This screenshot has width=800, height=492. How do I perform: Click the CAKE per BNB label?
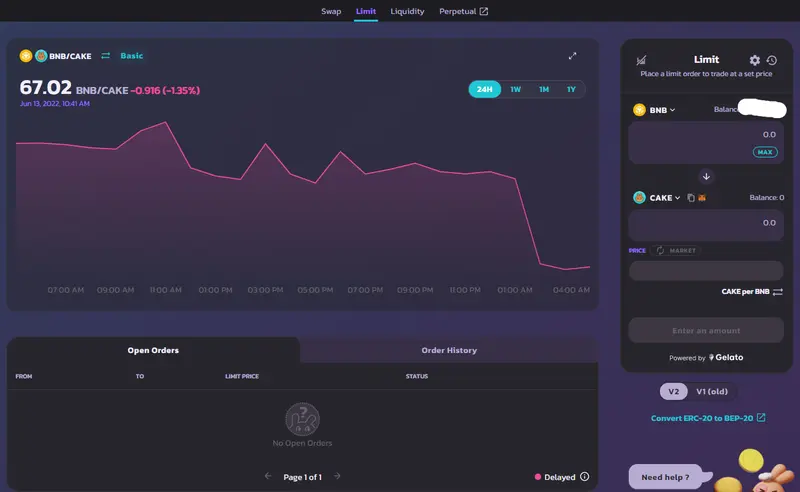[745, 292]
